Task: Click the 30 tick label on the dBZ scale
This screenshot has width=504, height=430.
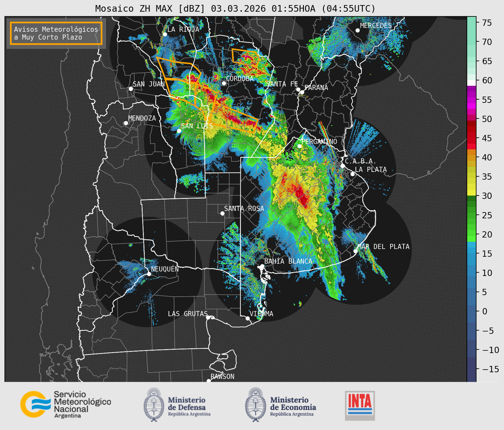Action: coord(486,196)
